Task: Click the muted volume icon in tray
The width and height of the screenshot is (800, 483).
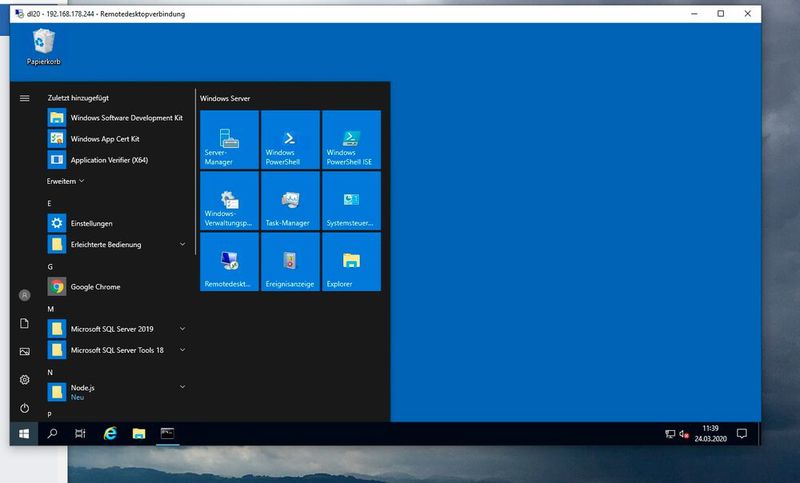Action: (684, 434)
